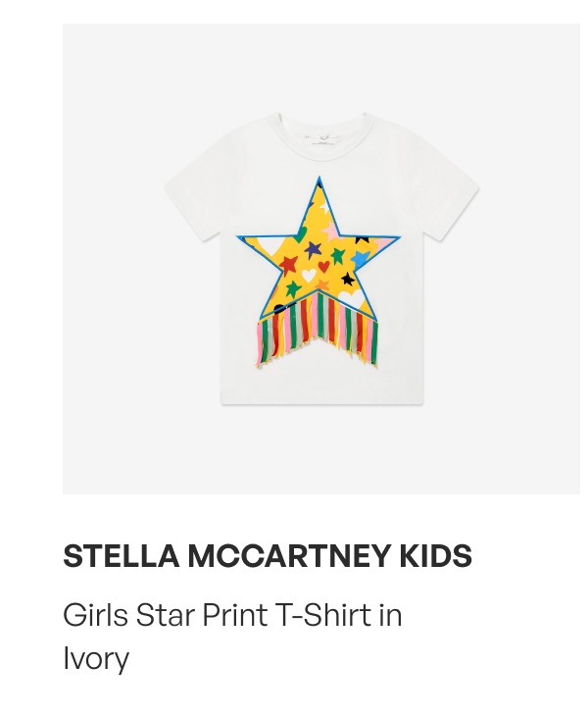Click the word STELLA in brand heading
This screenshot has height=716, width=588.
(122, 556)
